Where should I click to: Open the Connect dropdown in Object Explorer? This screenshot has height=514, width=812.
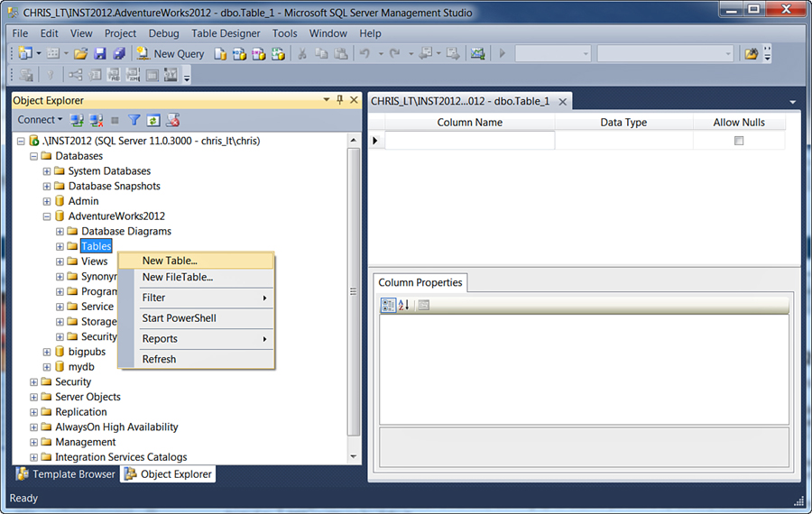coord(40,120)
